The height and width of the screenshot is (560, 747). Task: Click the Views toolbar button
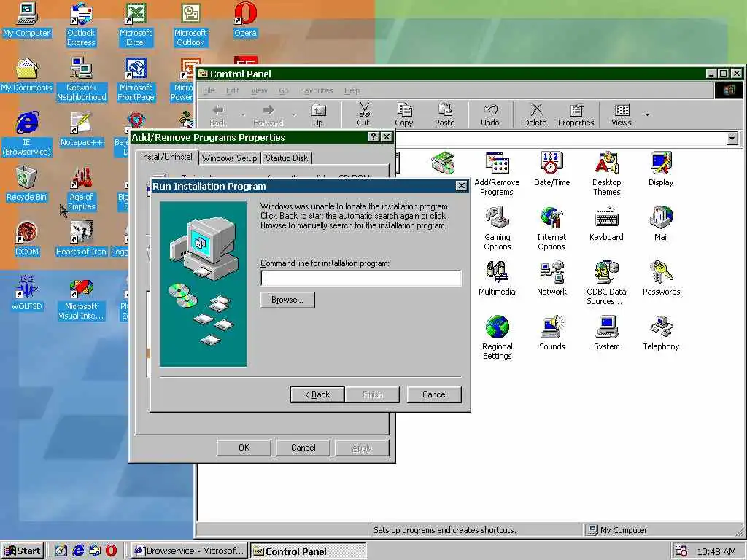(x=622, y=114)
